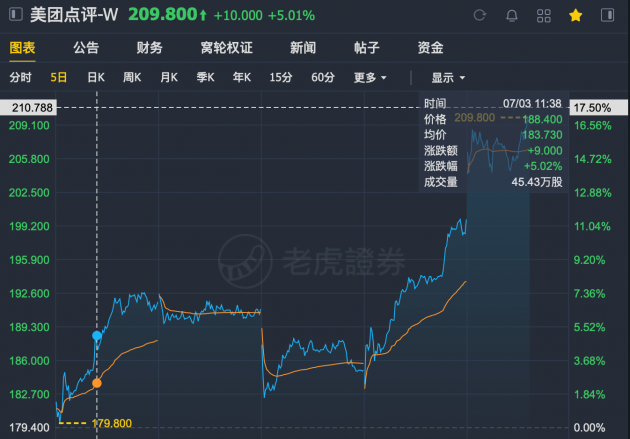Image resolution: width=630 pixels, height=439 pixels.
Task: Open the 财务 tab
Action: (x=149, y=48)
